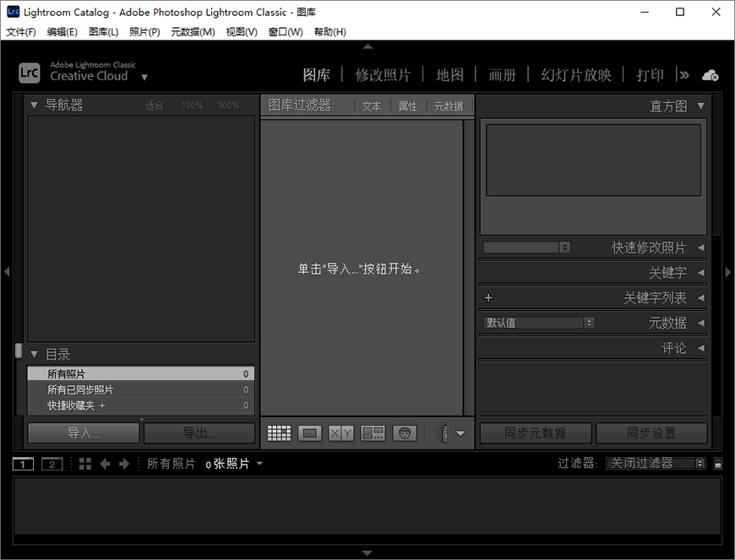Collapse the Catalog panel
The width and height of the screenshot is (735, 560).
point(34,354)
